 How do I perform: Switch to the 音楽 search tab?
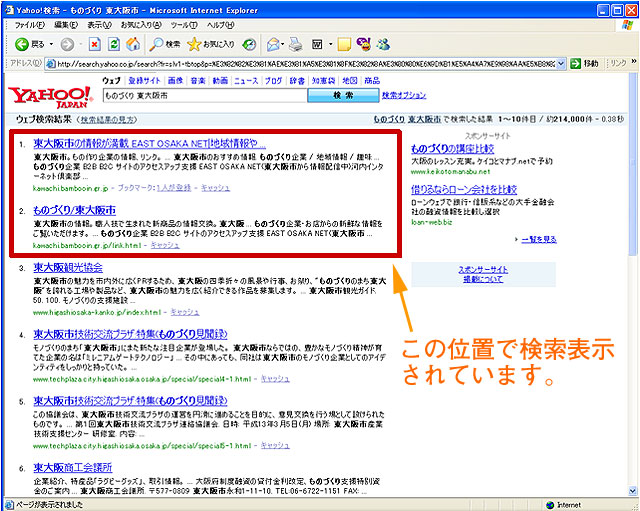coord(198,80)
